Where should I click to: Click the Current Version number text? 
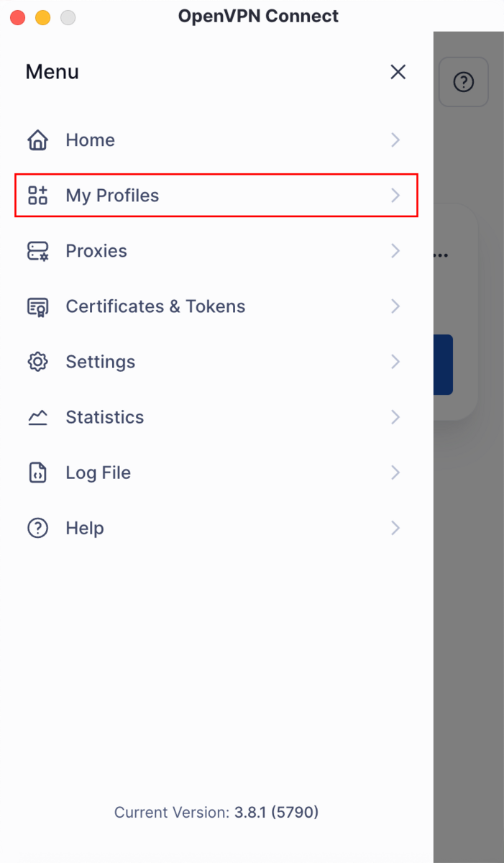click(x=276, y=813)
